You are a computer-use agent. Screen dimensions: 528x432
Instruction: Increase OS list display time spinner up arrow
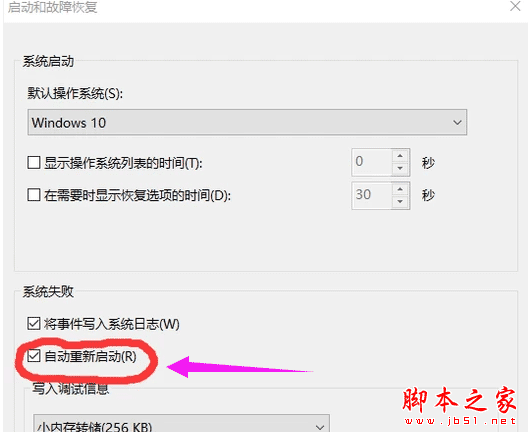(400, 156)
